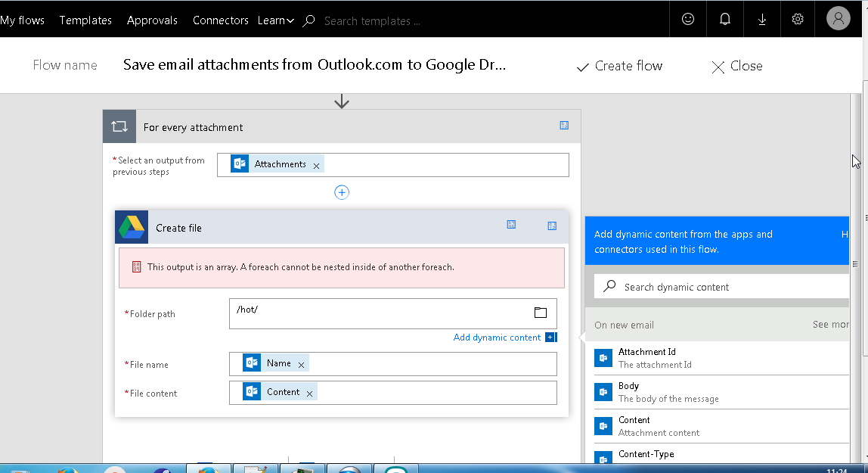Remove the Content token from File content

[x=309, y=394]
